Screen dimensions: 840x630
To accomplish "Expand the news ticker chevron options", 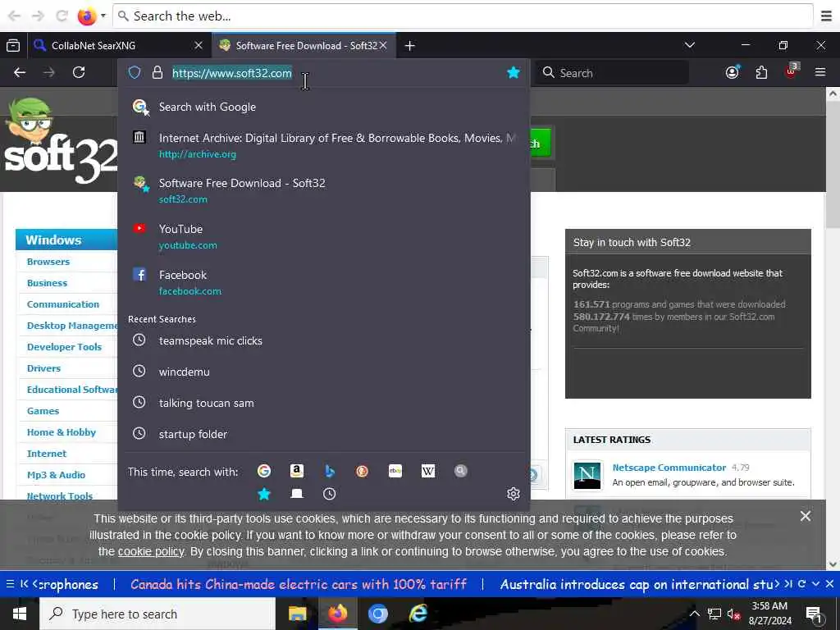I will click(x=815, y=584).
